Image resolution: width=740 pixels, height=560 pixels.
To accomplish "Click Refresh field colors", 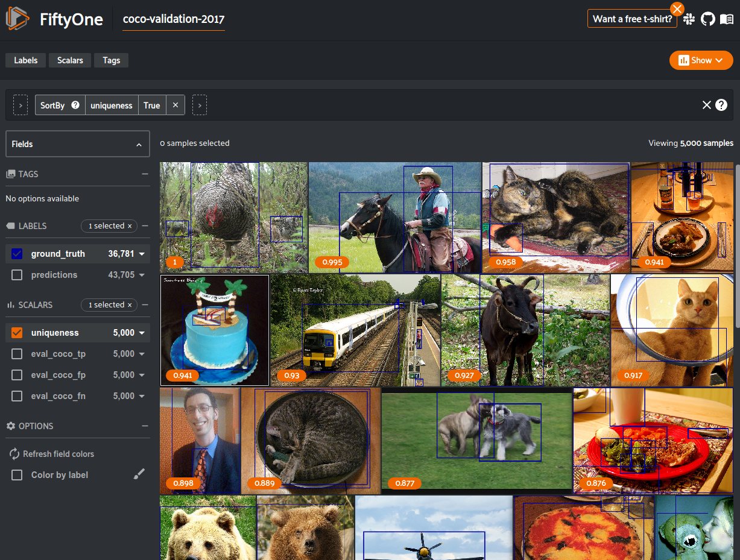I will click(51, 454).
